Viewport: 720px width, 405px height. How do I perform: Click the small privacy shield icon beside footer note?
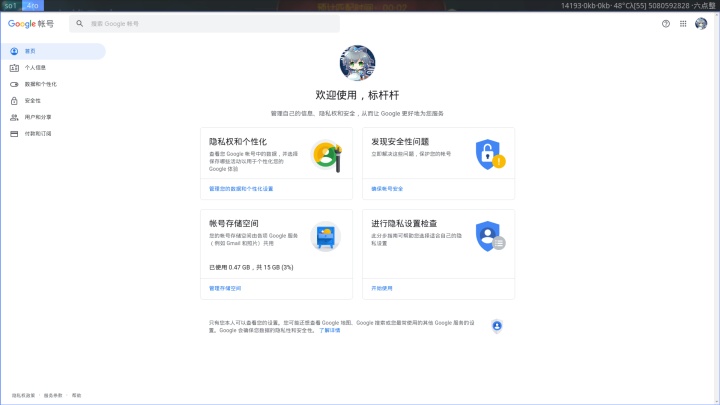coord(497,326)
